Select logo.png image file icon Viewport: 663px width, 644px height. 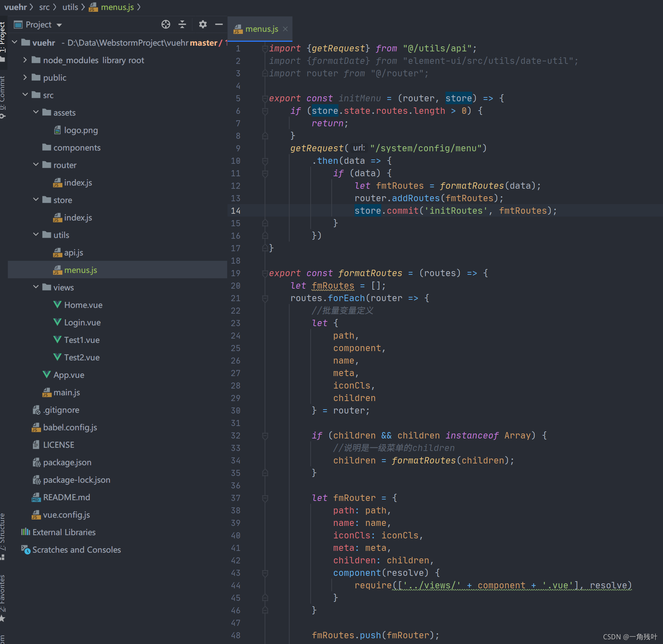tap(57, 130)
